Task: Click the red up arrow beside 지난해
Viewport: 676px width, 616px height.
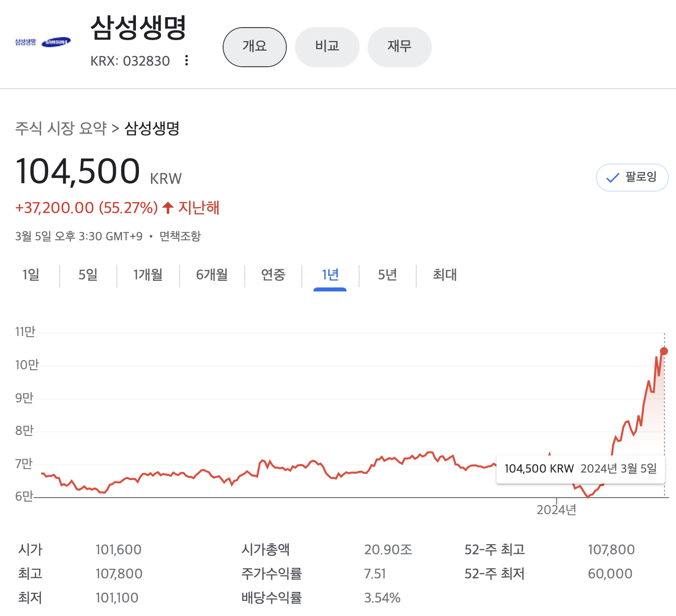Action: point(168,208)
